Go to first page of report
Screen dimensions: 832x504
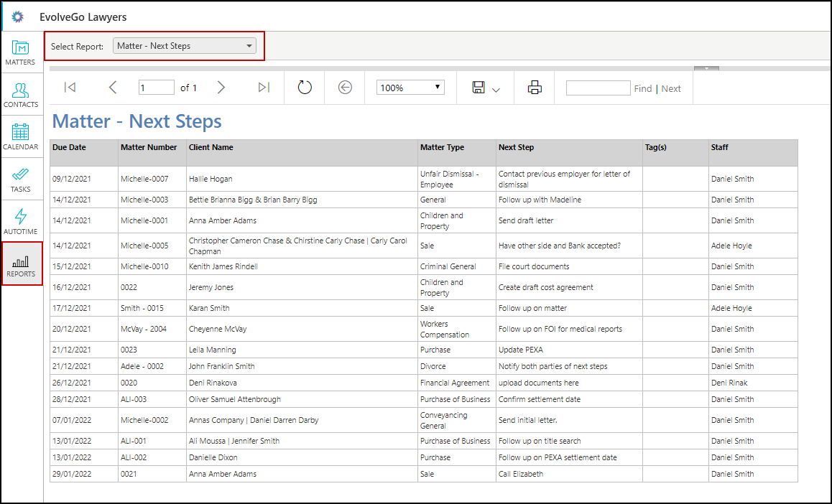(70, 88)
